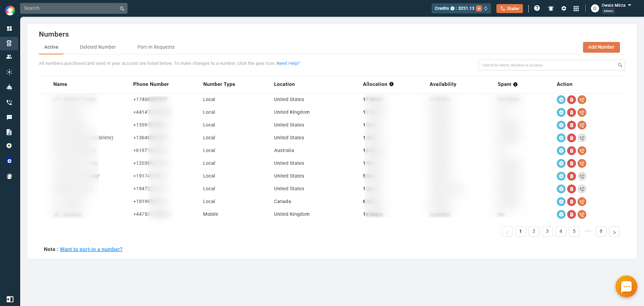Click the 'Mobile' number type cell
Image resolution: width=644 pixels, height=306 pixels.
click(211, 214)
